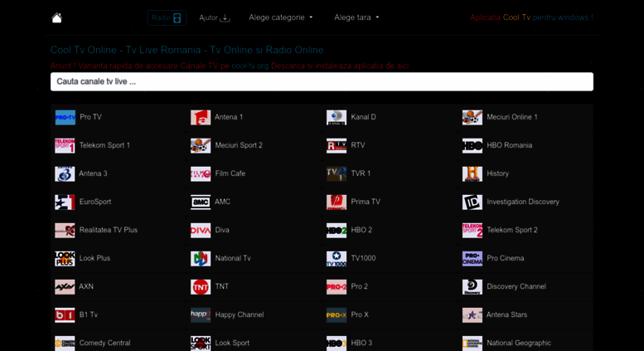Open the Ajutor download link
644x351 pixels.
[215, 17]
